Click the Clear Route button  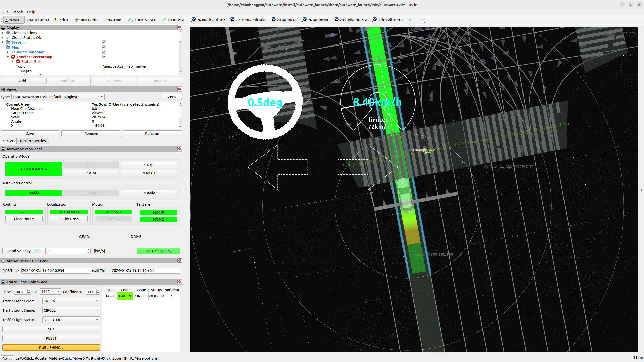pos(24,219)
